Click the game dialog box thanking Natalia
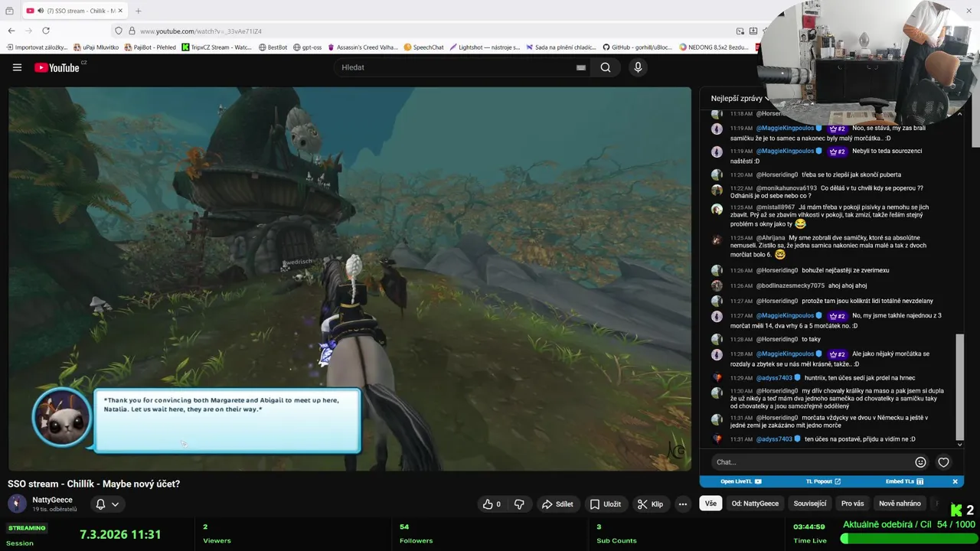The width and height of the screenshot is (980, 551). pyautogui.click(x=227, y=420)
